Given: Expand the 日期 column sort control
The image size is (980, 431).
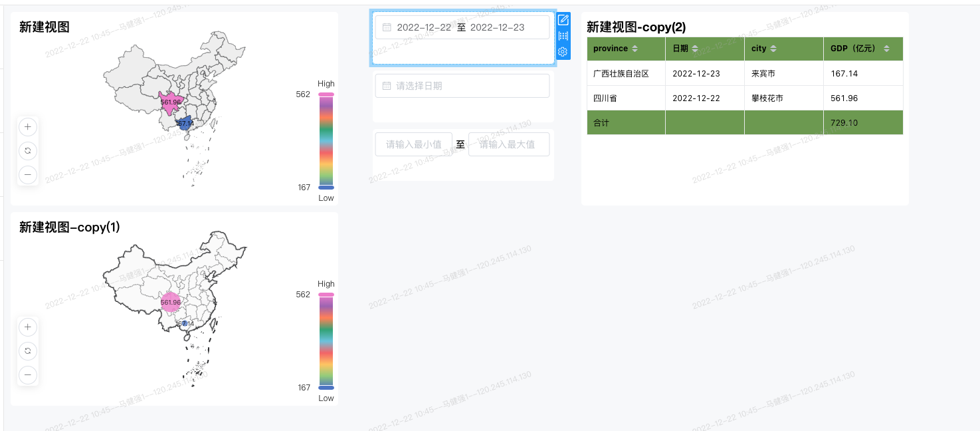Looking at the screenshot, I should 695,49.
